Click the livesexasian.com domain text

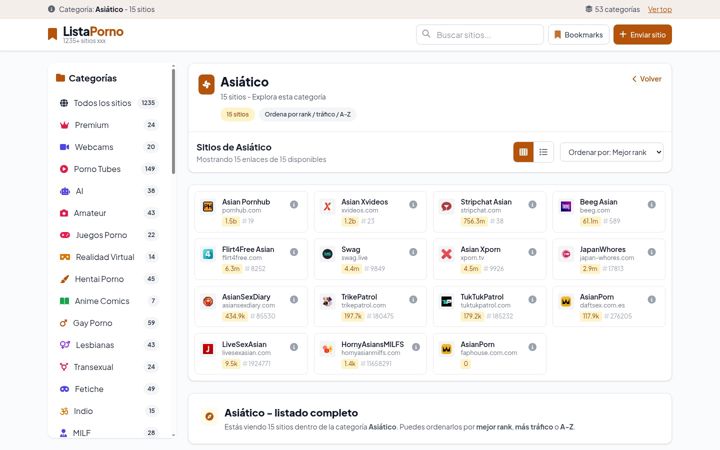pyautogui.click(x=246, y=353)
